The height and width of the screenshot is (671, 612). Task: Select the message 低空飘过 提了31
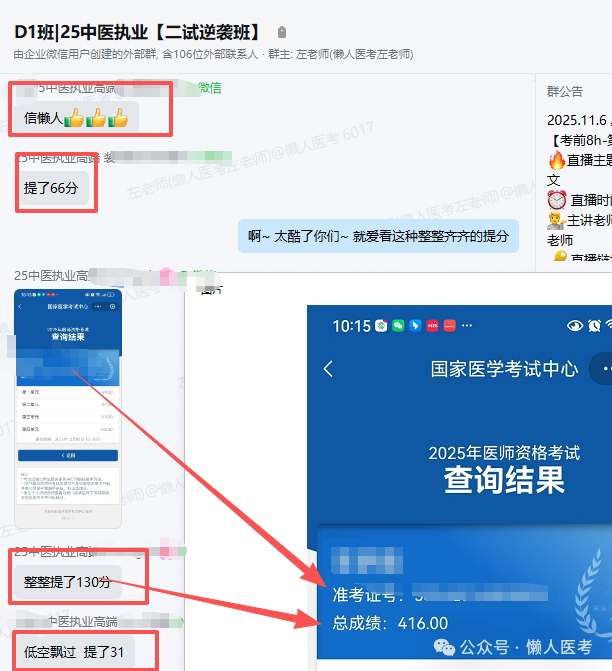74,652
